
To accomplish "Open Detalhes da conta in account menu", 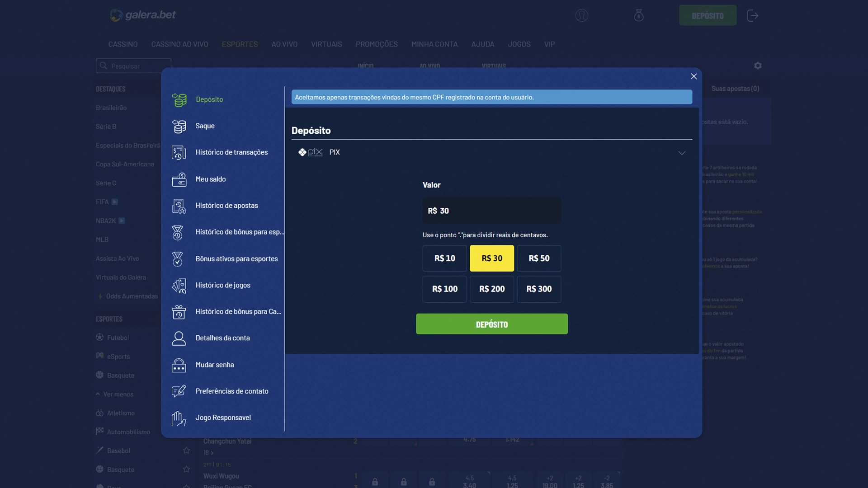I will pyautogui.click(x=222, y=338).
